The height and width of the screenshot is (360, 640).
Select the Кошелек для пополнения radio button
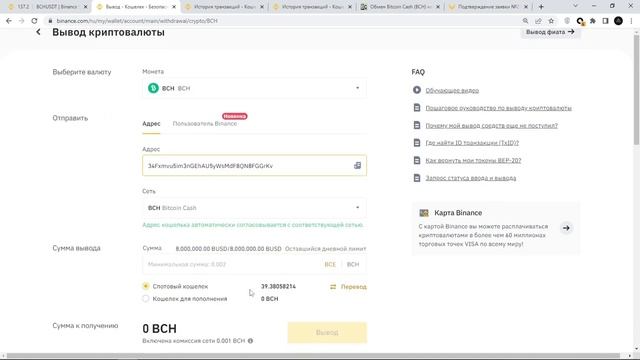click(x=146, y=299)
